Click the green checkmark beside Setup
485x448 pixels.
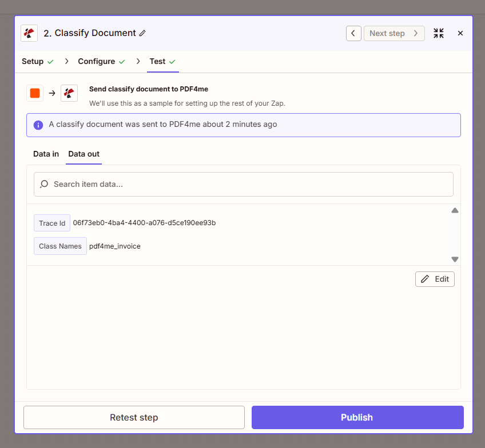(50, 61)
